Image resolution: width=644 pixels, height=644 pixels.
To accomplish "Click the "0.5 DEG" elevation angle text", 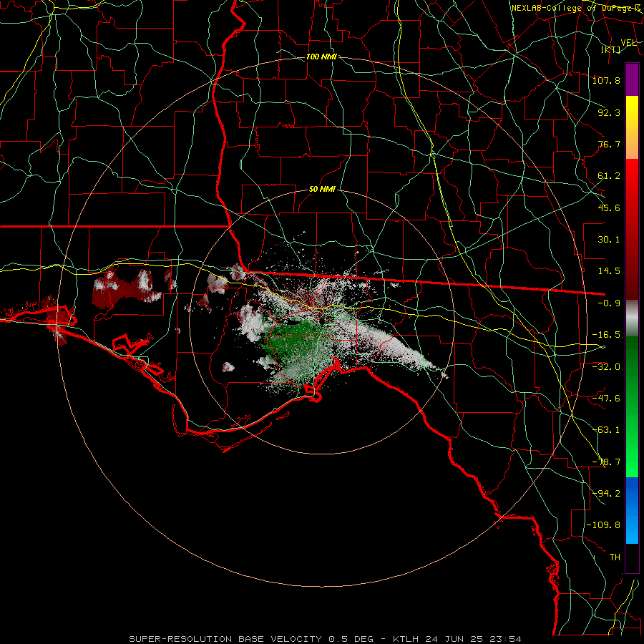I will tap(351, 639).
